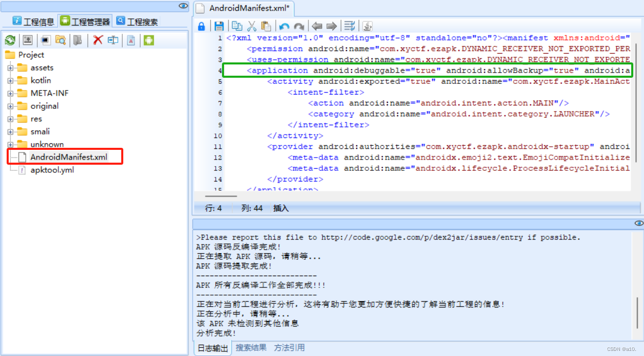The width and height of the screenshot is (644, 356).
Task: Undo the last edit
Action: (284, 26)
